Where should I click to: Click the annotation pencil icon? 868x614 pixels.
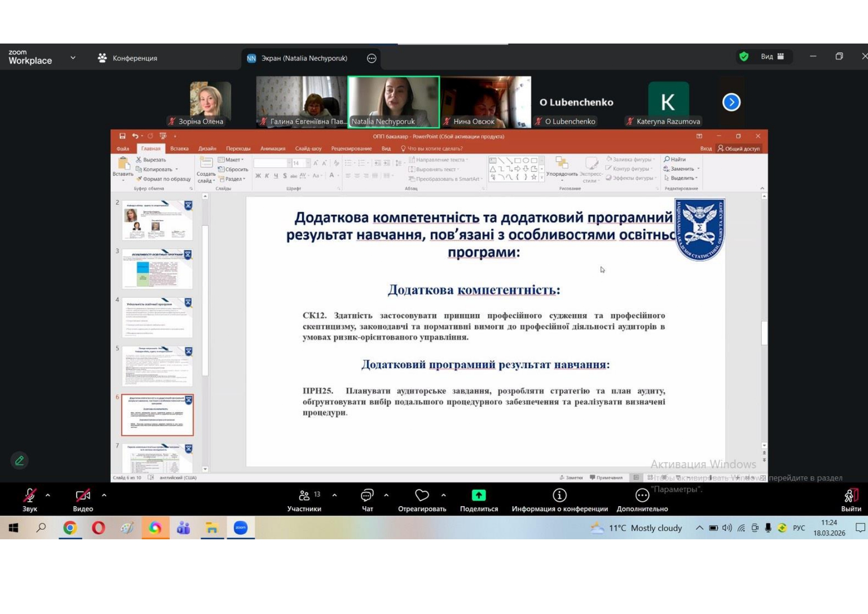pyautogui.click(x=20, y=461)
